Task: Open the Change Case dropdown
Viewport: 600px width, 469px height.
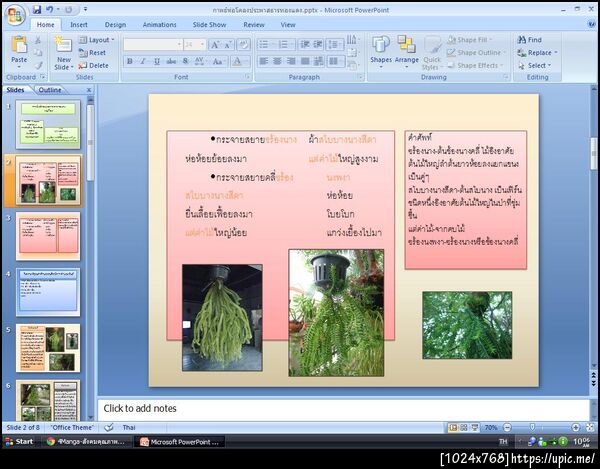Action: pyautogui.click(x=219, y=61)
